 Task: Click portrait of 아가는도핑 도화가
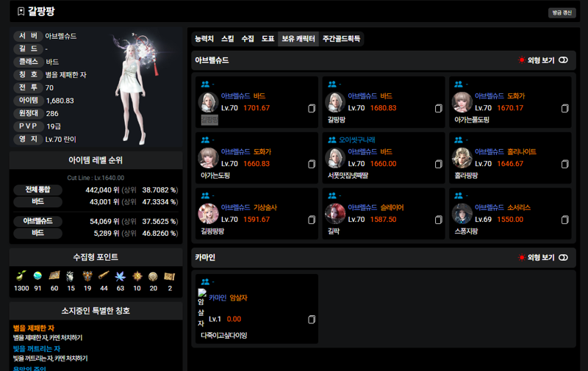208,158
